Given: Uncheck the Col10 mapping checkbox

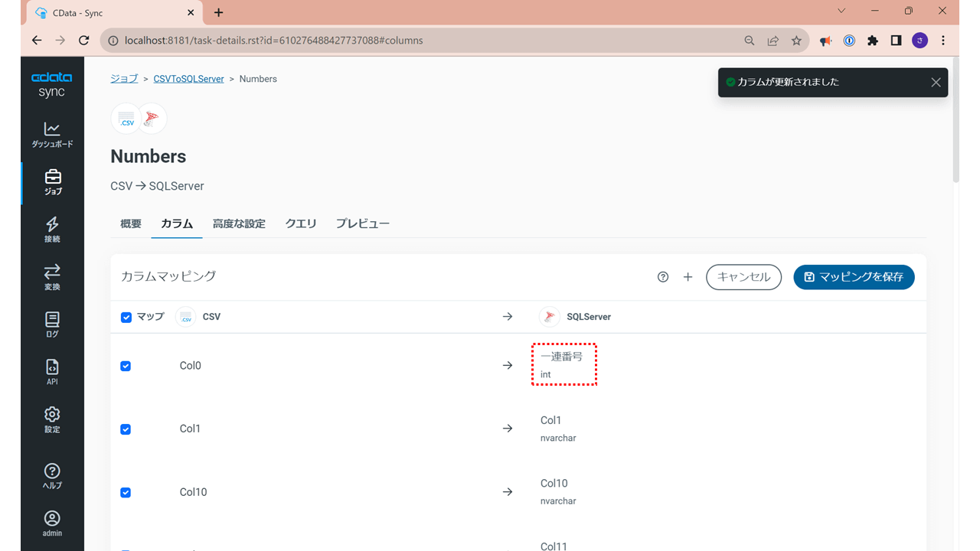Looking at the screenshot, I should point(126,492).
